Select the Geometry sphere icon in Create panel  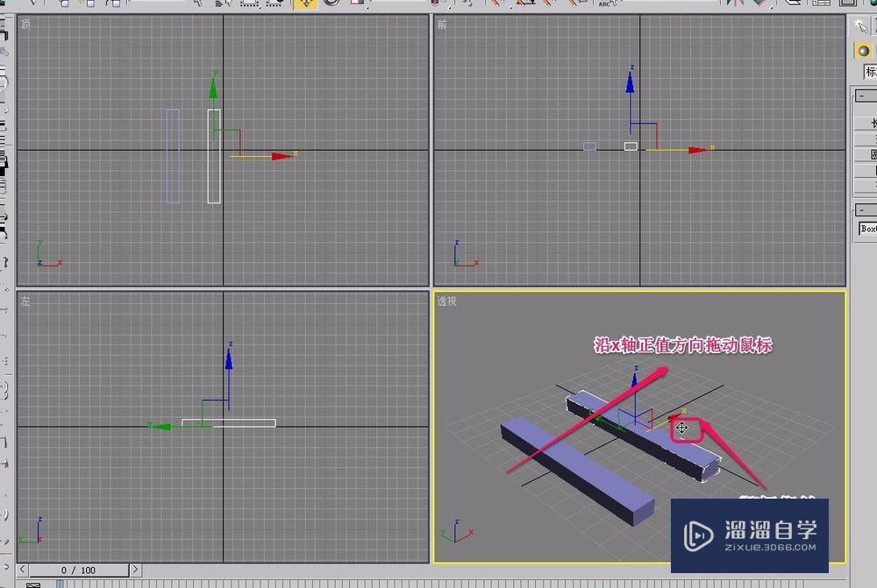point(863,51)
